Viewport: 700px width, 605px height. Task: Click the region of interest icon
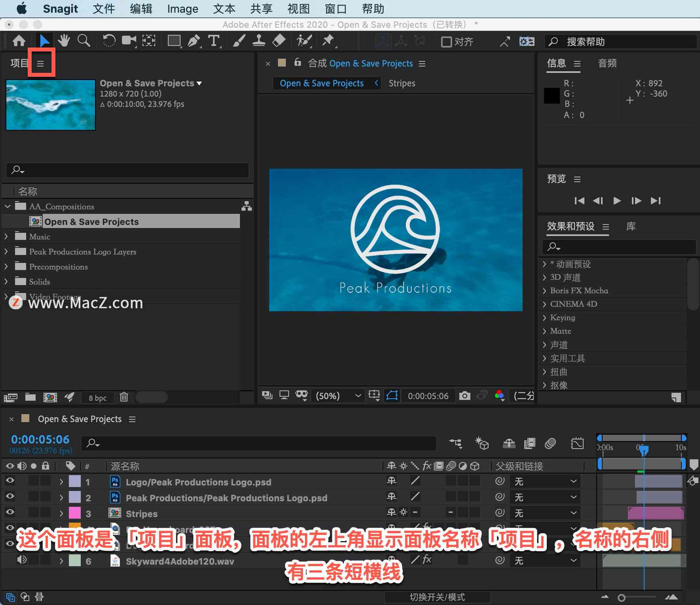374,395
